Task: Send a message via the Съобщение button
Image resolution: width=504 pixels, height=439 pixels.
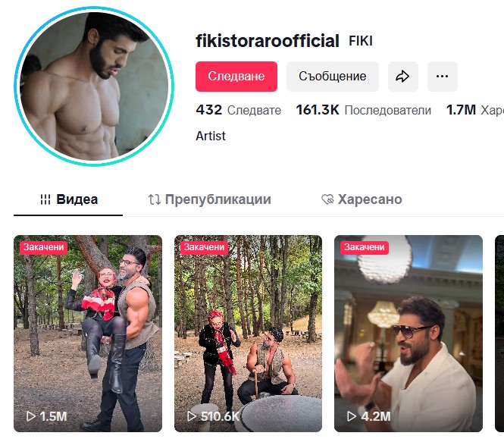Action: 333,77
